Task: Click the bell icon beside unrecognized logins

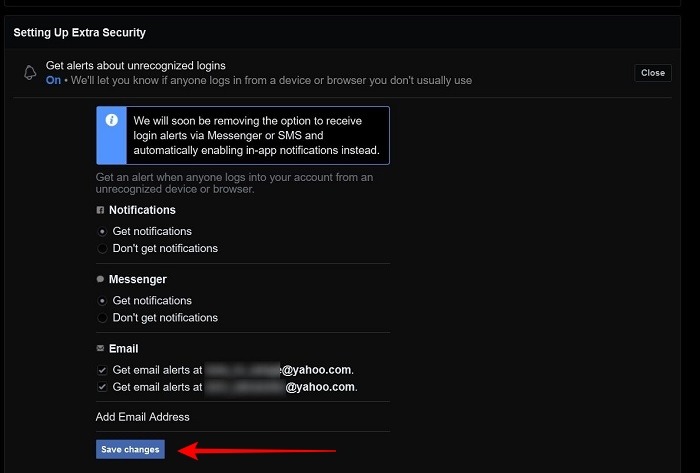Action: [x=30, y=73]
